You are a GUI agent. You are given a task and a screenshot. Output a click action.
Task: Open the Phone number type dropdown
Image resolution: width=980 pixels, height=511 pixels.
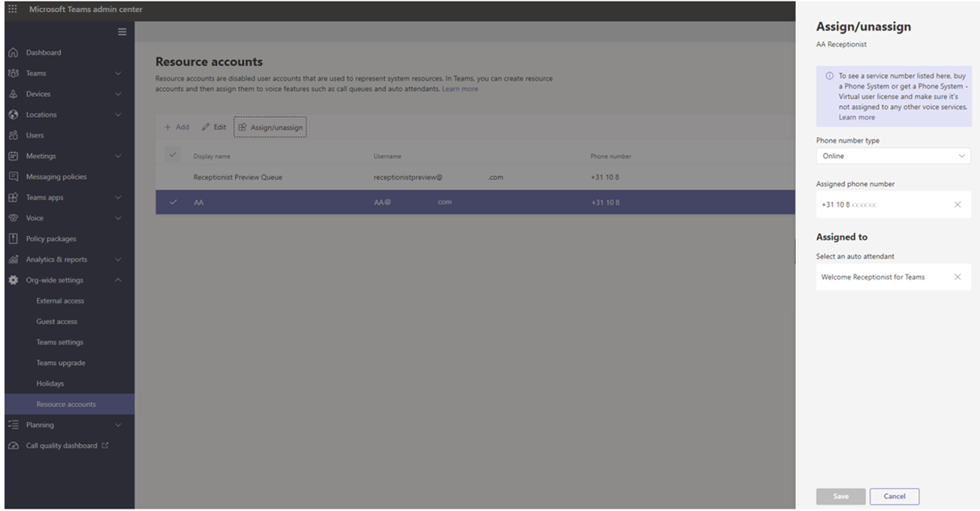click(x=893, y=156)
